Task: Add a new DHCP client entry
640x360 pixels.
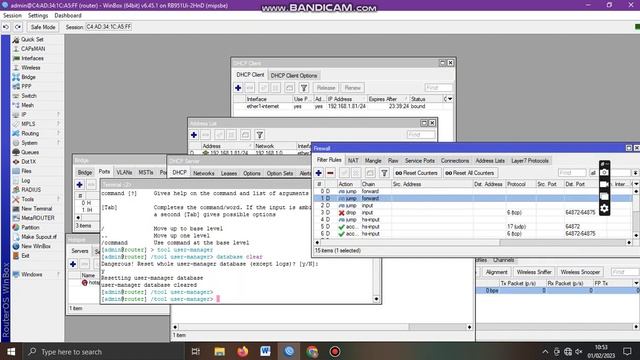Action: [238, 88]
